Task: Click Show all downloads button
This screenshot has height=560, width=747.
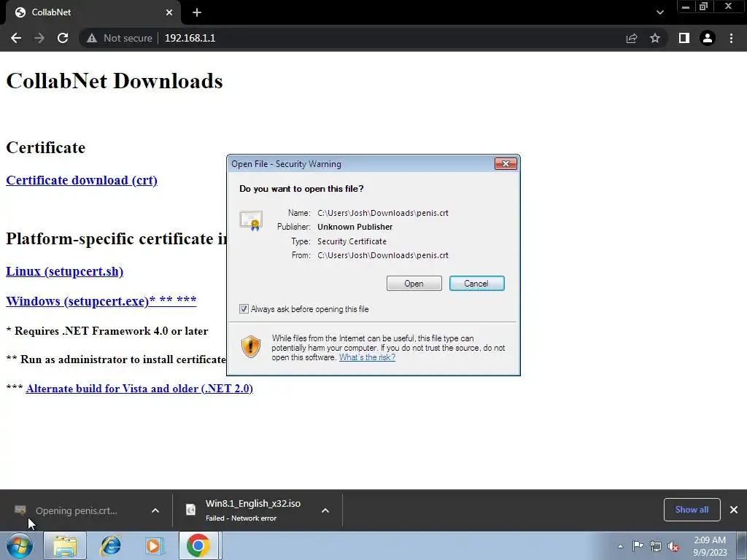Action: [692, 510]
